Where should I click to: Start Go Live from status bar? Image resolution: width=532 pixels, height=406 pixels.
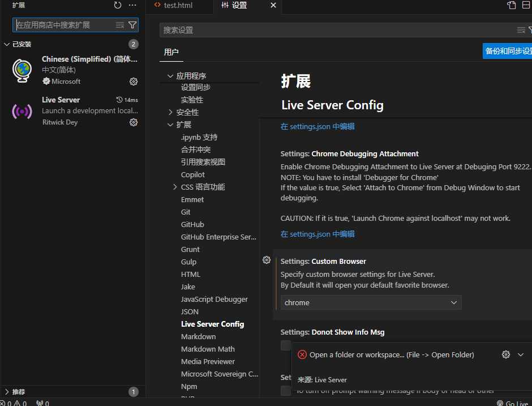click(513, 403)
